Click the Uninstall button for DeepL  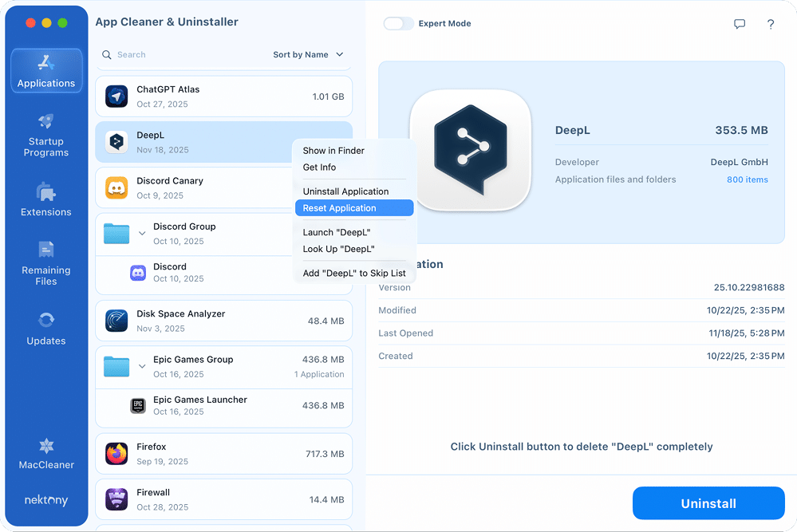click(708, 503)
